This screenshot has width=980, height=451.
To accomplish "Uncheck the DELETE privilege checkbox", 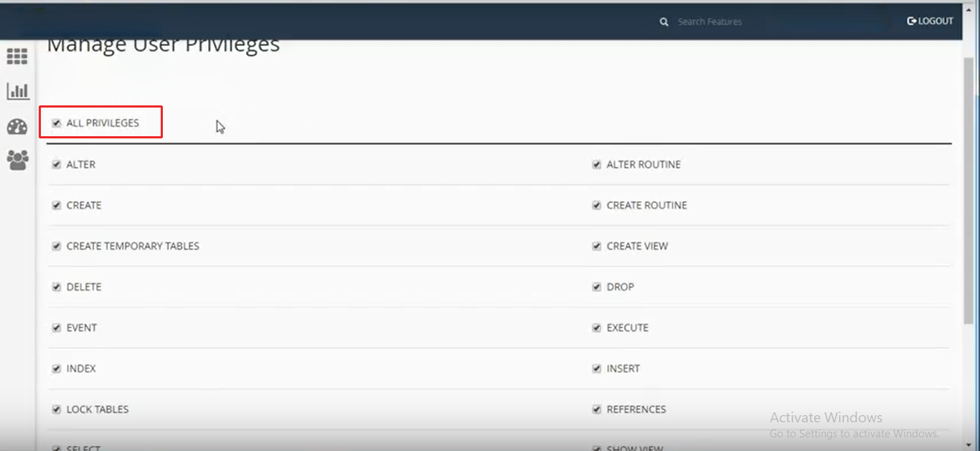I will (x=57, y=288).
